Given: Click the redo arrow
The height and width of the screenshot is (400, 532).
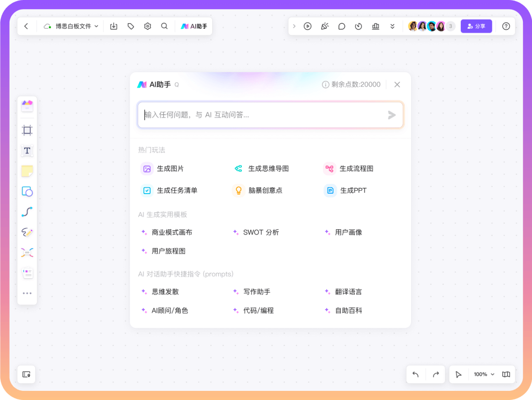Looking at the screenshot, I should (436, 374).
